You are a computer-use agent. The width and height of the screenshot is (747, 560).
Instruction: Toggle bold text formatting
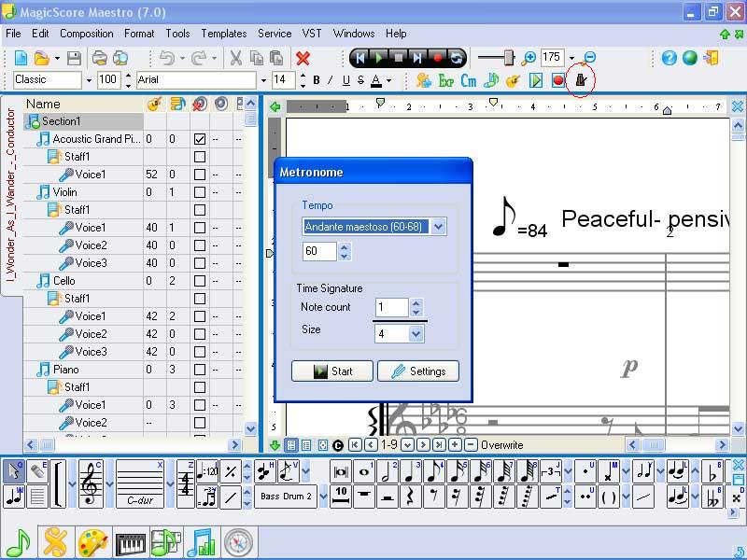[x=317, y=80]
